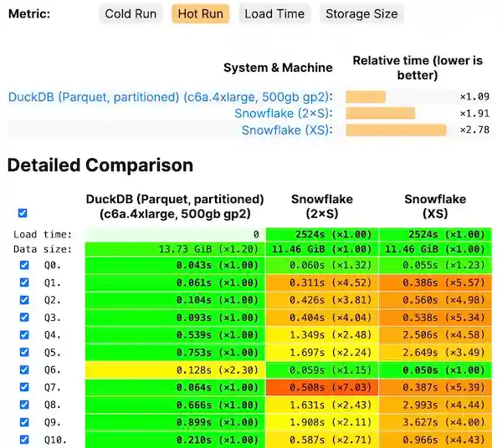
Task: Click the 0.753s (×1.00) Q5 cell
Action: 175,353
